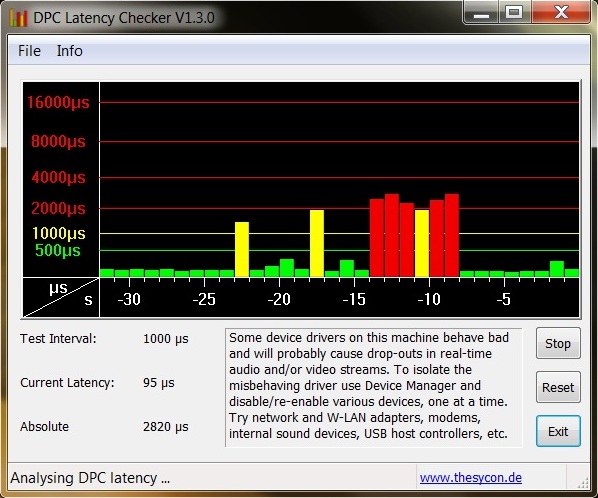Click the -25 time axis label
598x498 pixels.
pos(204,299)
